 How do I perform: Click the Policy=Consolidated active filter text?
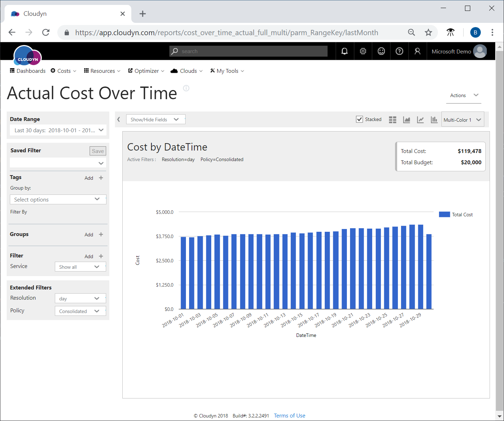pos(222,160)
